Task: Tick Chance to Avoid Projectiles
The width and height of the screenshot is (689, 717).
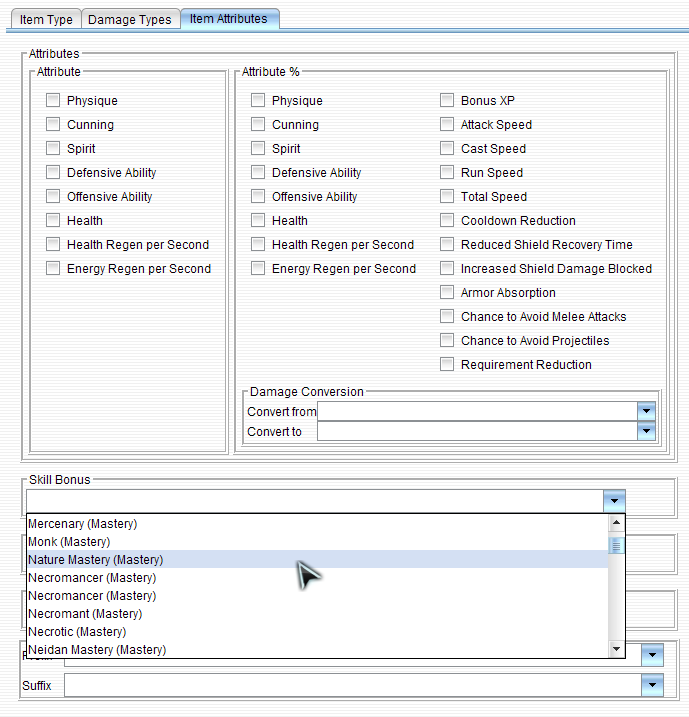Action: (x=447, y=341)
